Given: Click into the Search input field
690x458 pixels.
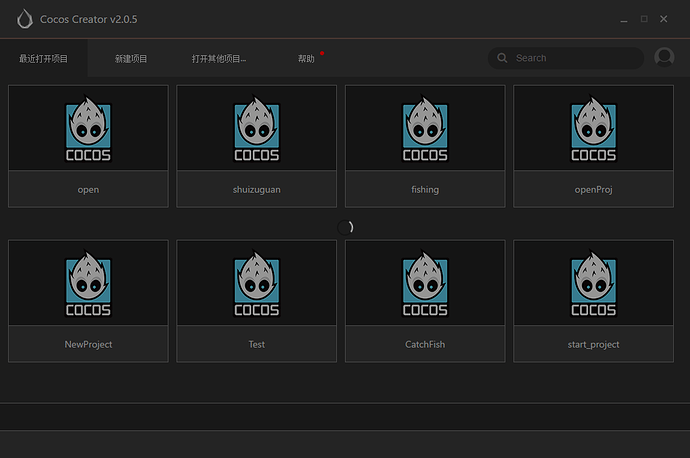Looking at the screenshot, I should coord(566,58).
